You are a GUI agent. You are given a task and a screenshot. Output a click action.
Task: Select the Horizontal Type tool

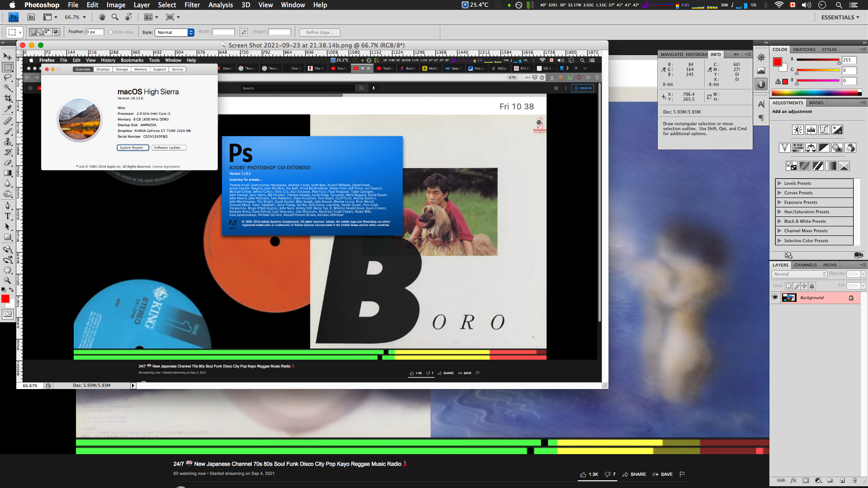tap(8, 216)
